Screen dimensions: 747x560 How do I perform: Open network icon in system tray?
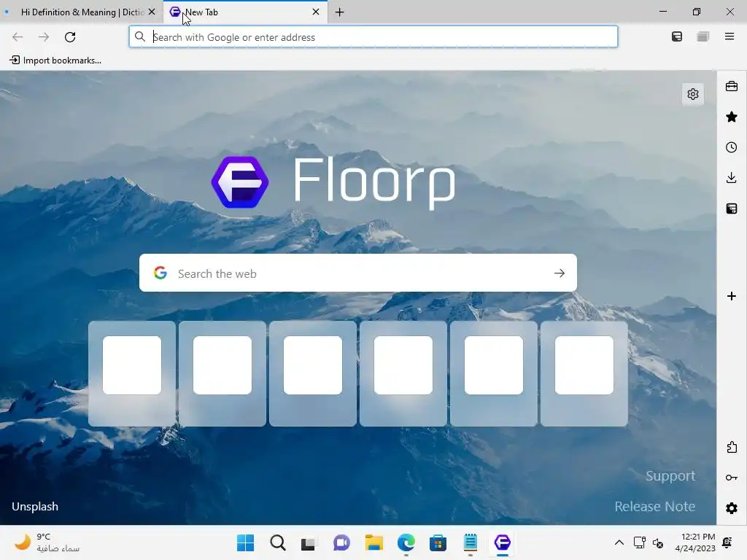(x=639, y=542)
